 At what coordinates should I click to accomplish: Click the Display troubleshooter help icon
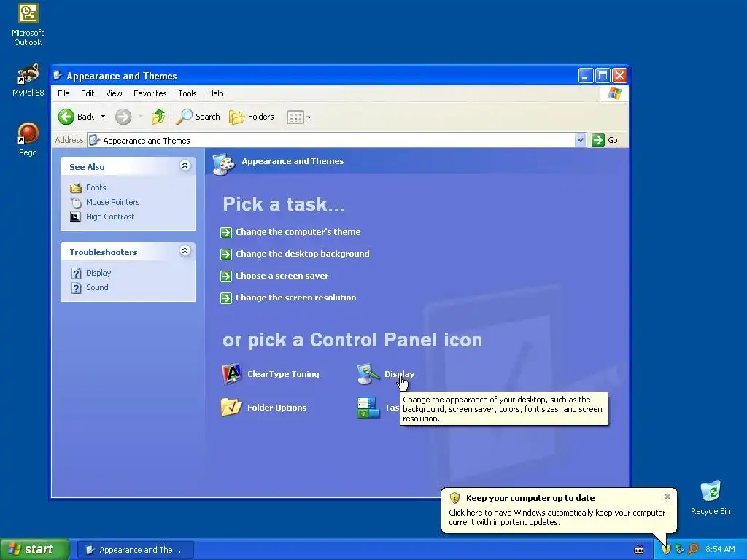[x=76, y=273]
